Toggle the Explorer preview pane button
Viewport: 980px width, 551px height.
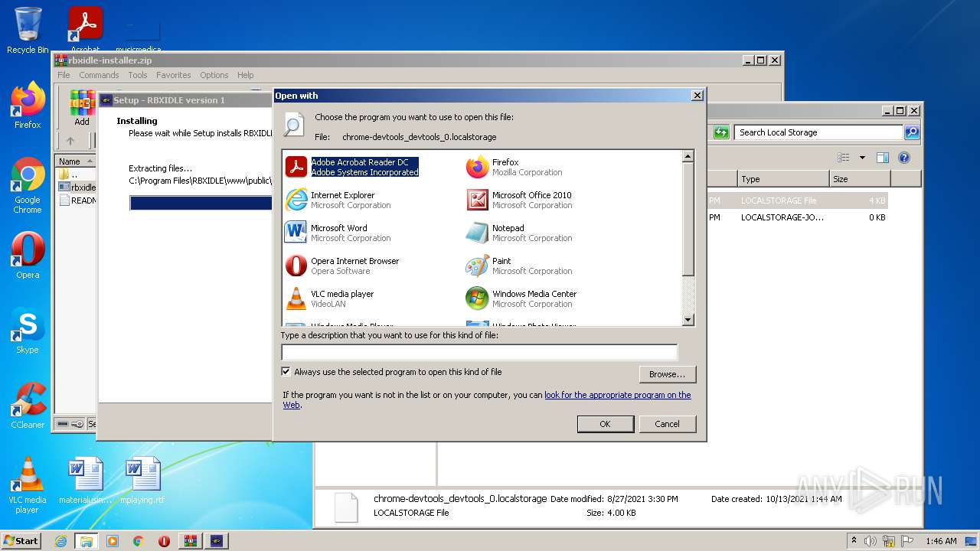tap(882, 158)
